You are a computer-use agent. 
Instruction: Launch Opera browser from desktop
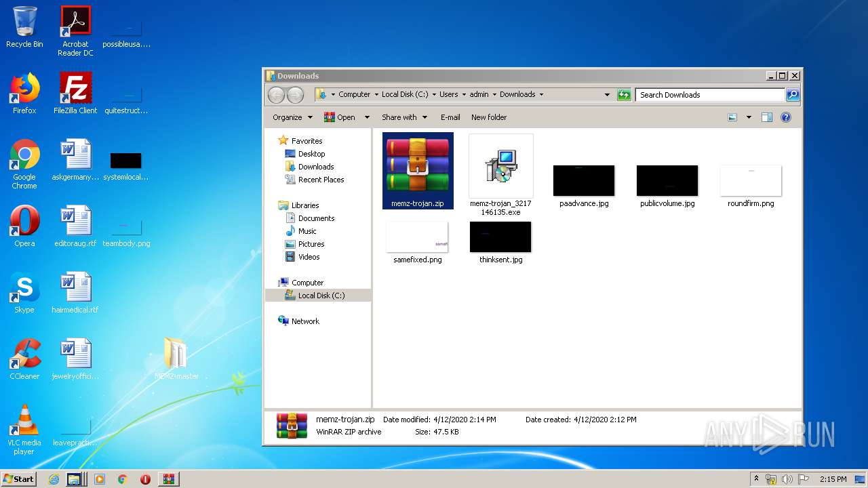coord(24,226)
